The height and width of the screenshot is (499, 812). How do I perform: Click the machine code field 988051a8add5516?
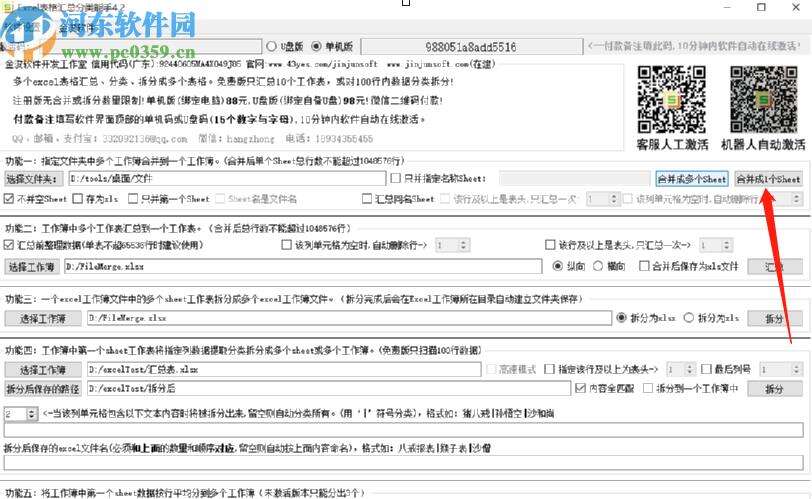[x=471, y=47]
